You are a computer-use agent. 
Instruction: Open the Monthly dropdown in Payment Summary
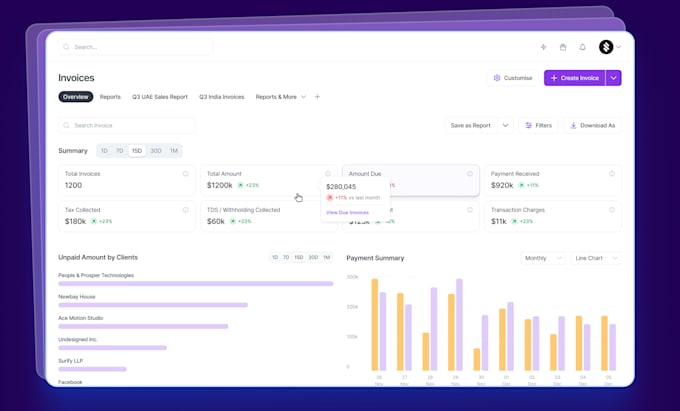point(543,258)
